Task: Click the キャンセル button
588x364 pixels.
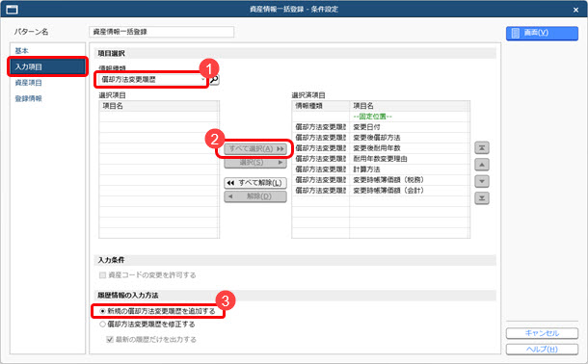Action: click(x=542, y=333)
